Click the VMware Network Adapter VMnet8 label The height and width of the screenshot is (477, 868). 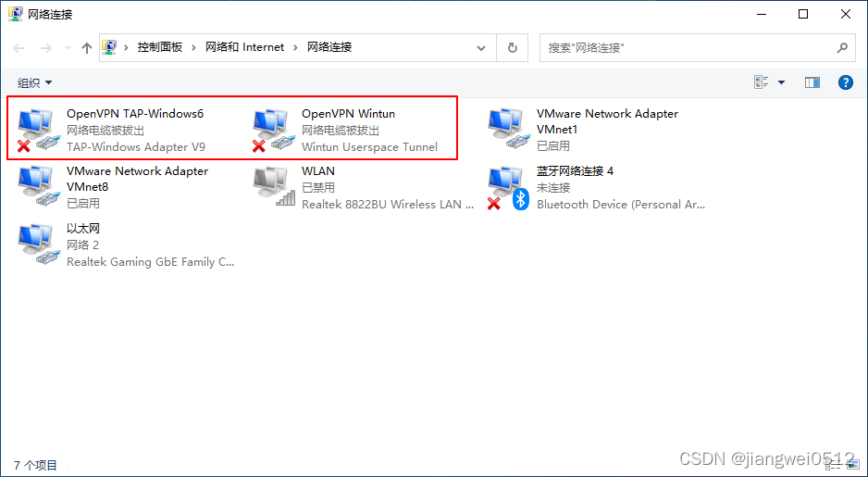137,179
